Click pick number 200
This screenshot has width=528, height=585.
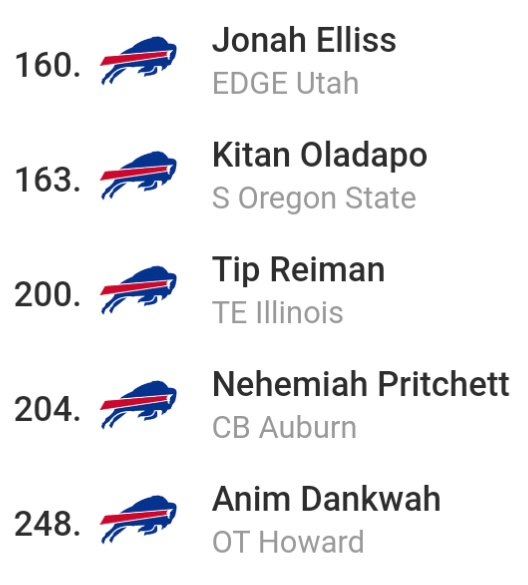[47, 295]
